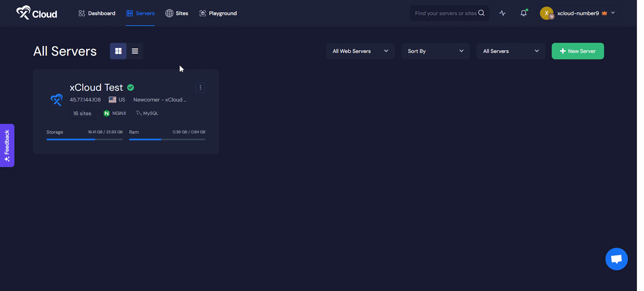Click the Playground icon
644x291 pixels.
point(203,13)
